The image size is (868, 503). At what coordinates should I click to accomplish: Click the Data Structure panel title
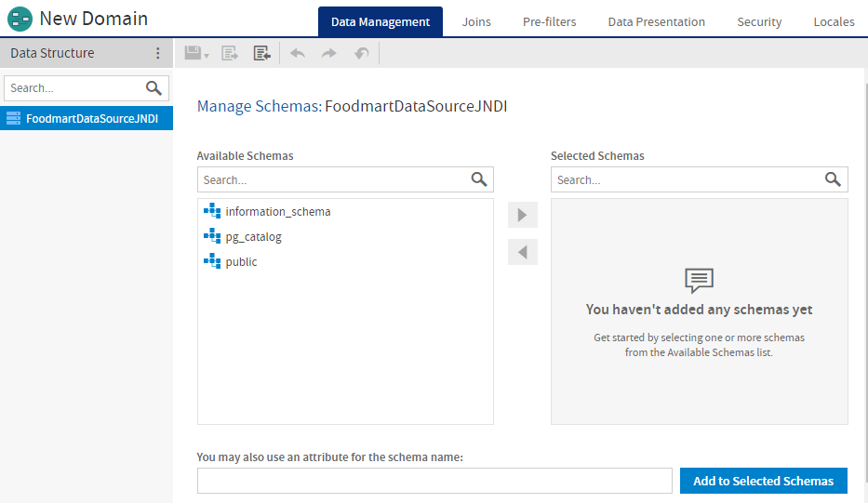click(53, 53)
